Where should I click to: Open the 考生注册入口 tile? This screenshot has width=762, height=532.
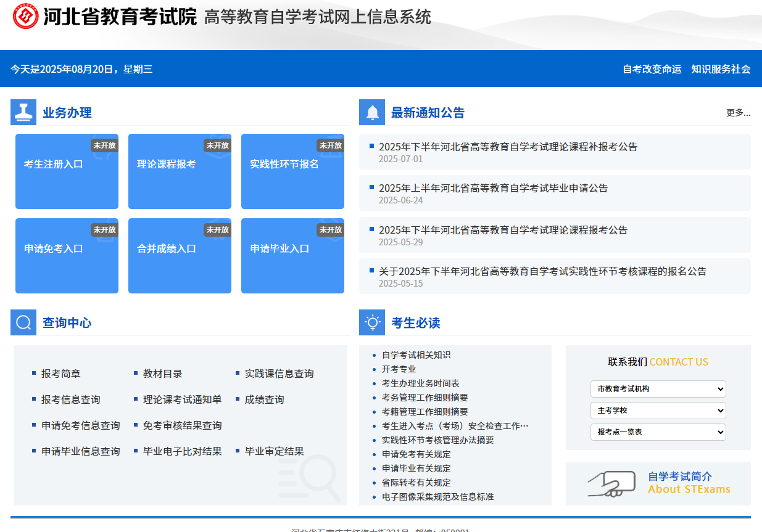(67, 171)
